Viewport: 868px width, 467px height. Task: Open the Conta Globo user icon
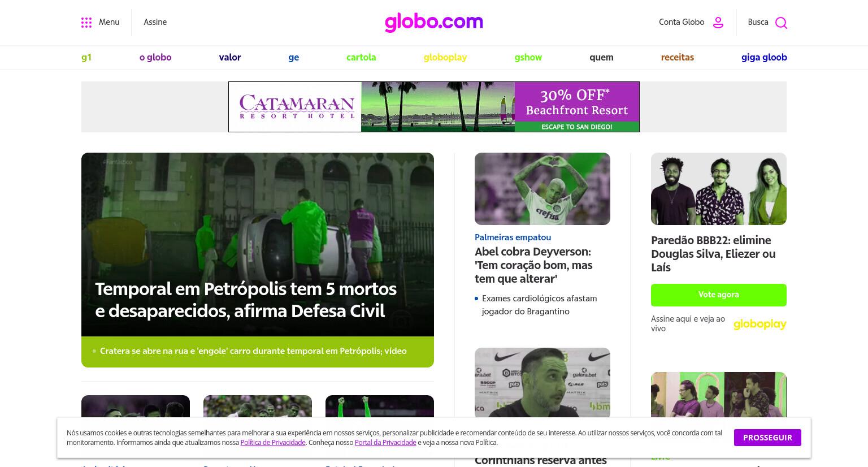click(718, 23)
